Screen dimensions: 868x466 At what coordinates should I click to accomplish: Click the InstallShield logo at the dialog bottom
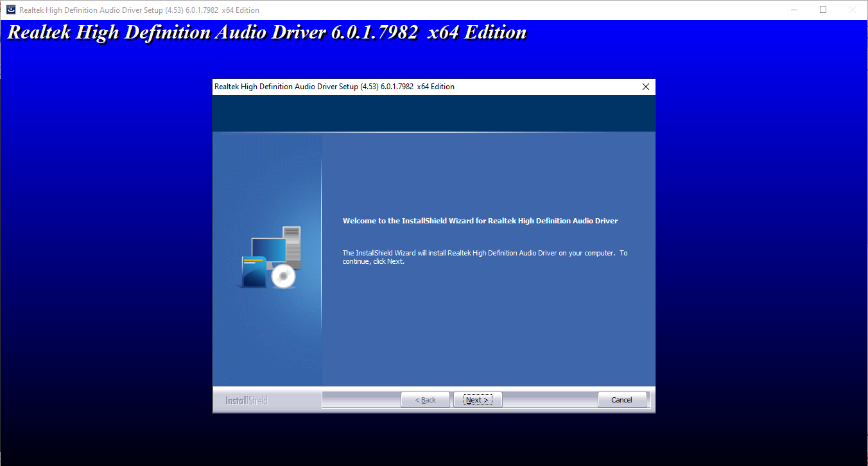[x=246, y=401]
